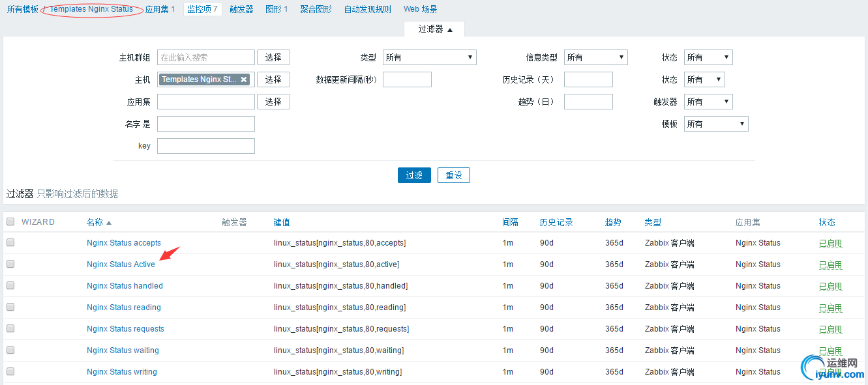The image size is (868, 385).
Task: Click the 数据更新间隔 input field
Action: click(x=407, y=79)
